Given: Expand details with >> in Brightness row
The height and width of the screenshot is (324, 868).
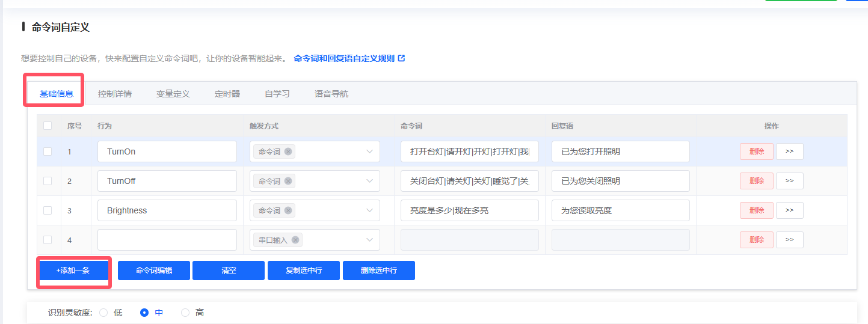Looking at the screenshot, I should tap(790, 210).
